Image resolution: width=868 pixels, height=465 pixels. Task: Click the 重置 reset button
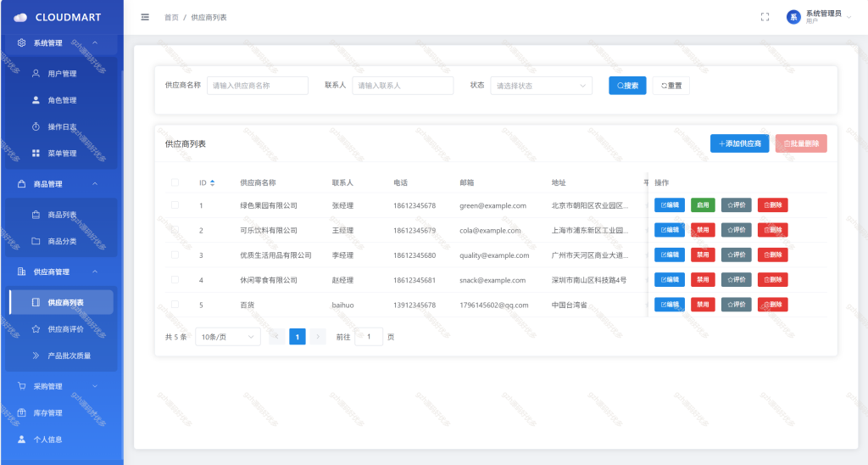click(671, 86)
